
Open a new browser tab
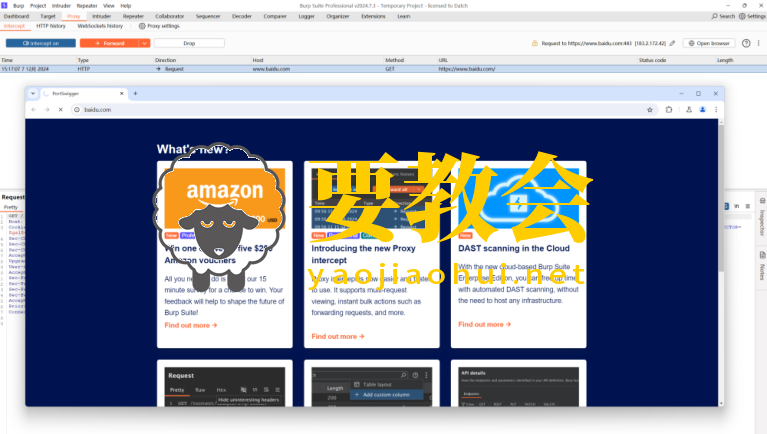135,93
